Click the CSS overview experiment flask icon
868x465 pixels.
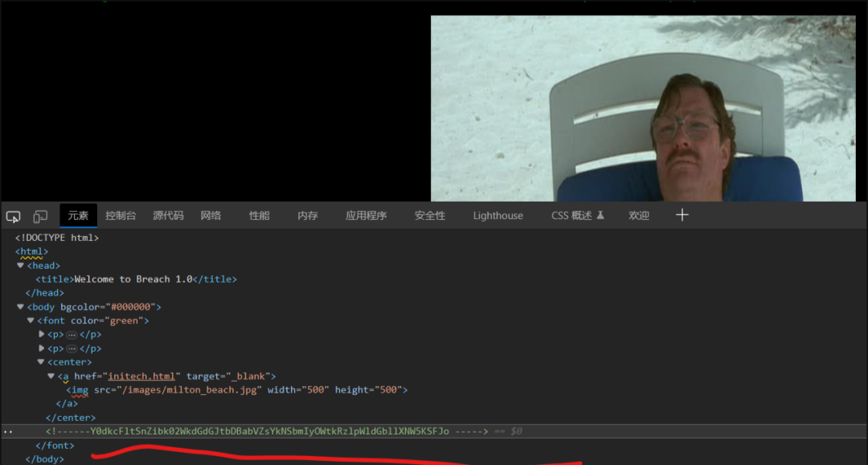coord(600,215)
